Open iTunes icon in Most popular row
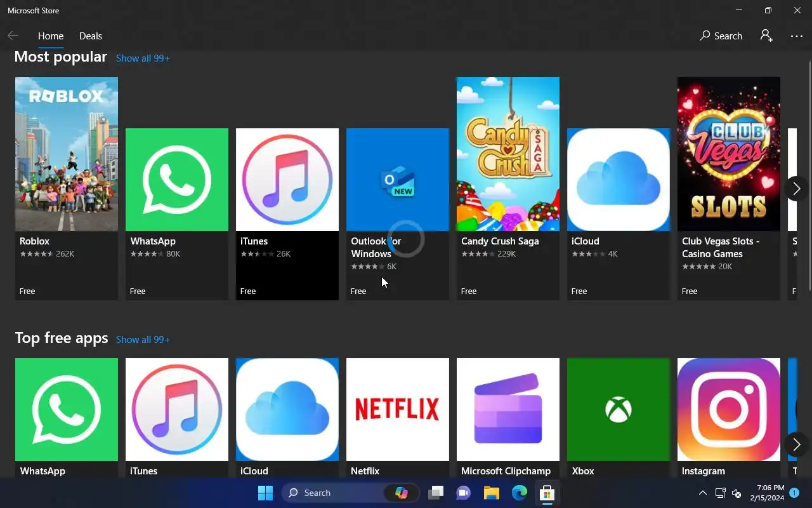Viewport: 812px width, 508px height. (x=287, y=180)
